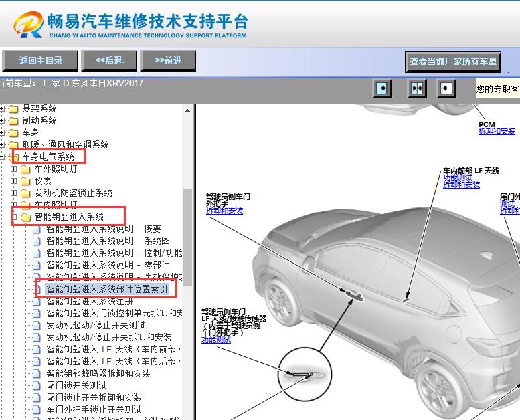Select 车外照明灯 folder icon
Image resolution: width=520 pixels, height=420 pixels.
click(x=25, y=169)
